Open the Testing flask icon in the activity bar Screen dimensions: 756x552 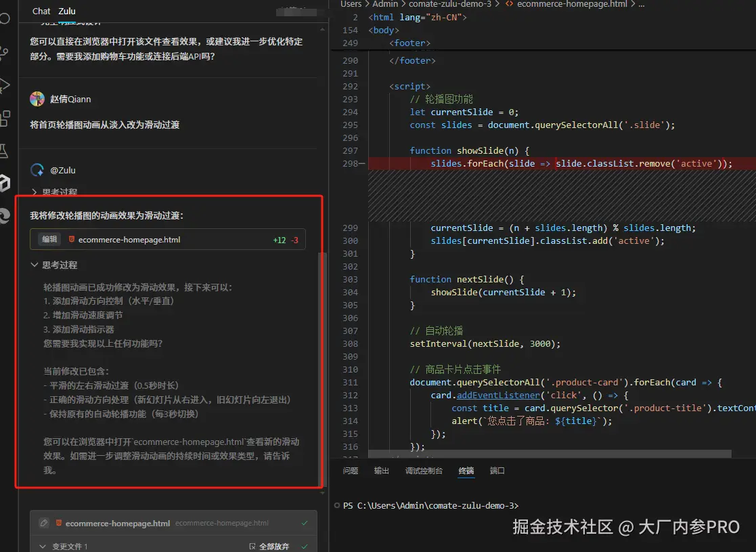pos(4,151)
